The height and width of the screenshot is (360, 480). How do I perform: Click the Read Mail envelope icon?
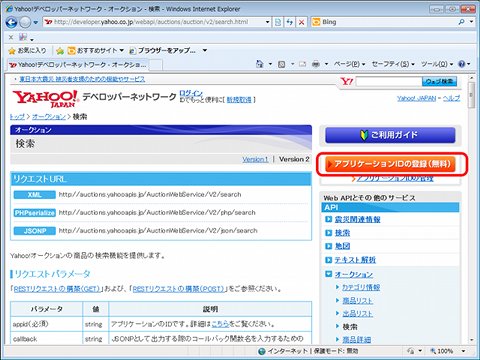pyautogui.click(x=302, y=64)
